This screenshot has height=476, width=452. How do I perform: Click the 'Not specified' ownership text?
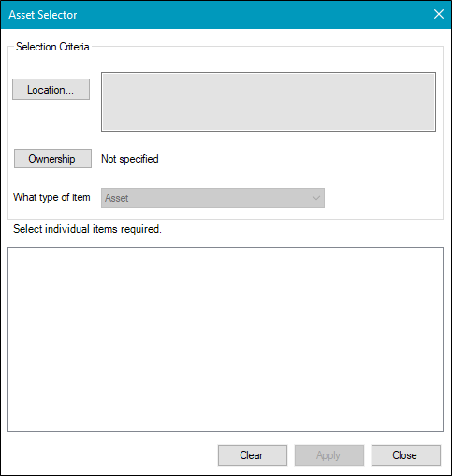click(130, 159)
